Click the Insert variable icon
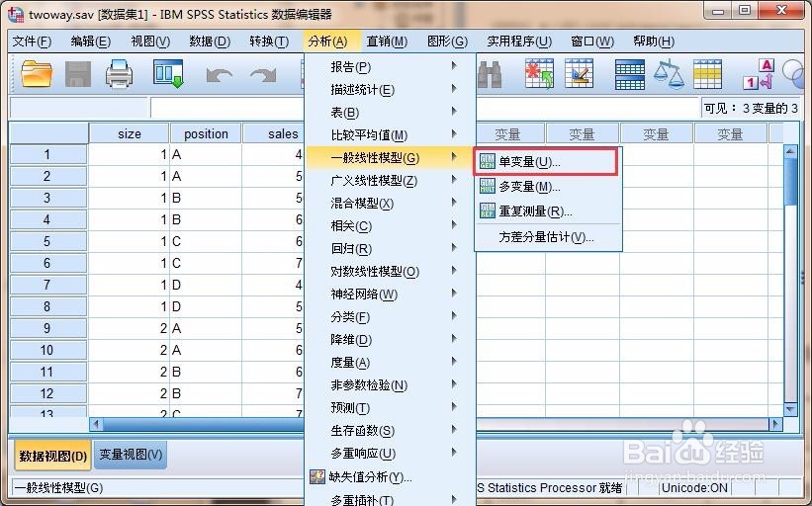Image resolution: width=812 pixels, height=506 pixels. pyautogui.click(x=579, y=74)
